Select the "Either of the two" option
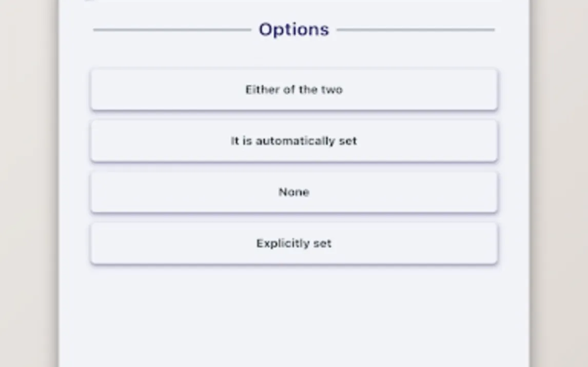This screenshot has width=588, height=367. tap(293, 90)
